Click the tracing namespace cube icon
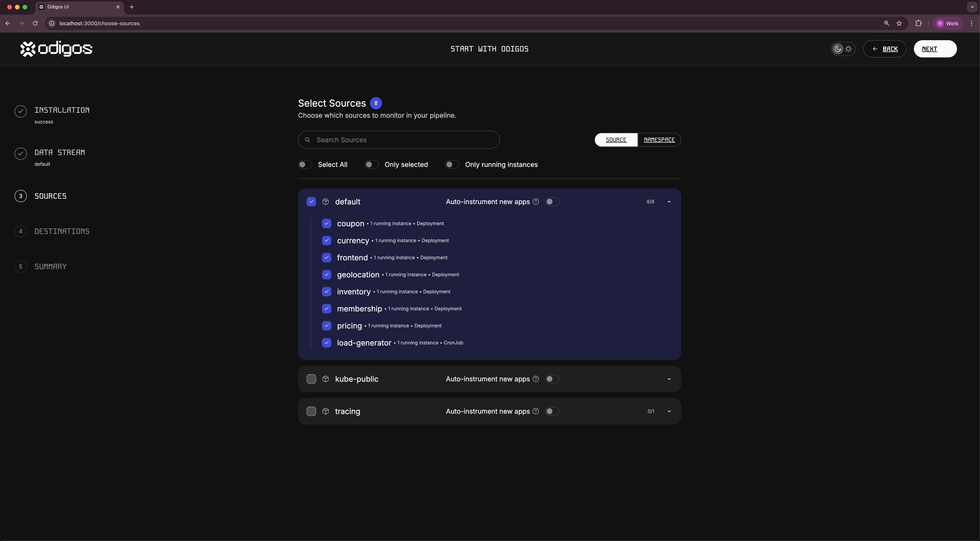This screenshot has width=980, height=541. (x=326, y=411)
